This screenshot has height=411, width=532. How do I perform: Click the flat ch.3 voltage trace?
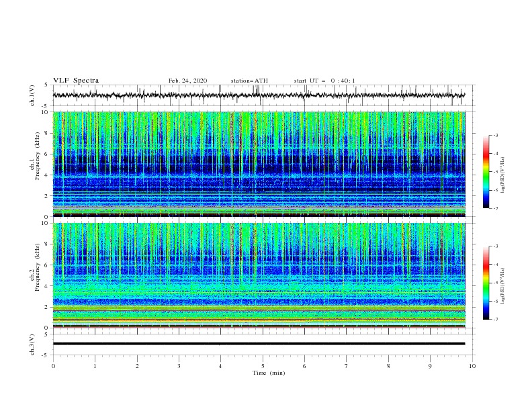click(x=259, y=344)
